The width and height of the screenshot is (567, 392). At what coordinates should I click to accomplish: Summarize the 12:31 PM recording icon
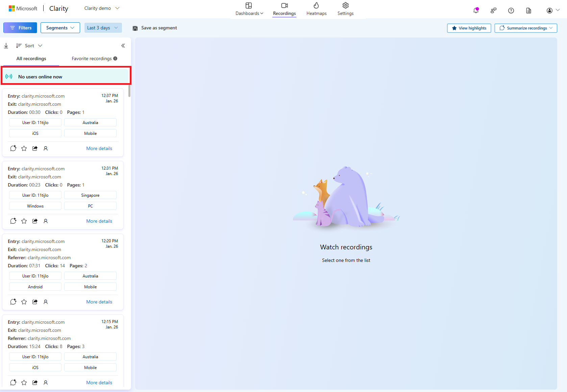[13, 221]
